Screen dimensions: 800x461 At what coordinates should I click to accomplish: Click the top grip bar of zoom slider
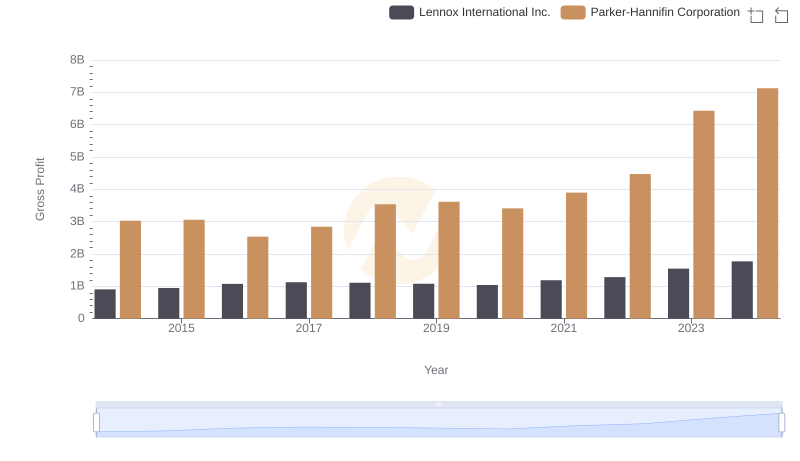pos(439,404)
